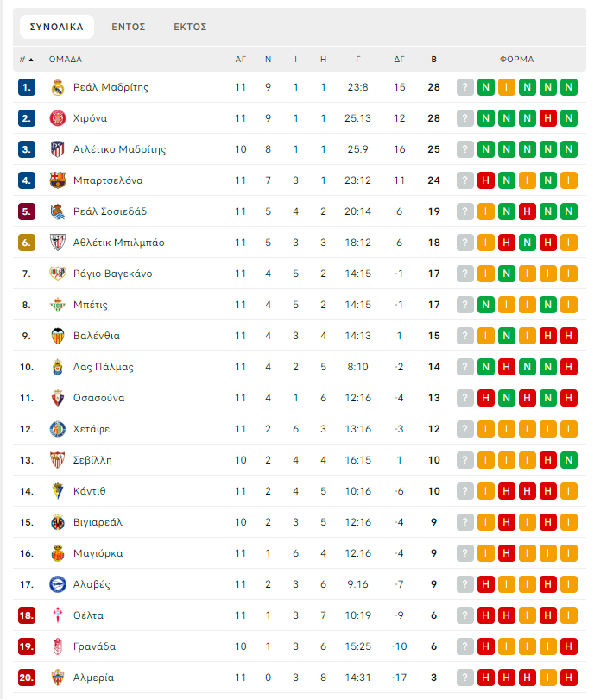
Task: Sort by the ΔΓ goal difference header
Action: coord(399,60)
